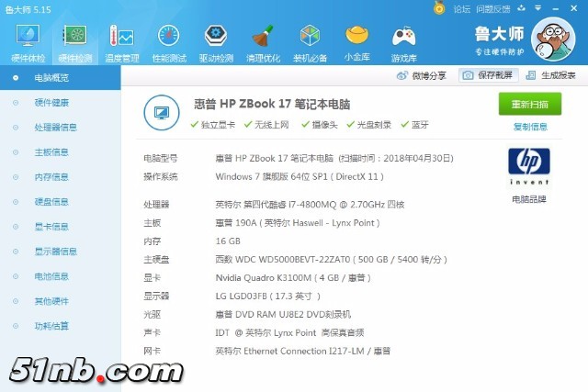The height and width of the screenshot is (392, 588).
Task: Click the green 重新扫描 button
Action: (x=529, y=104)
